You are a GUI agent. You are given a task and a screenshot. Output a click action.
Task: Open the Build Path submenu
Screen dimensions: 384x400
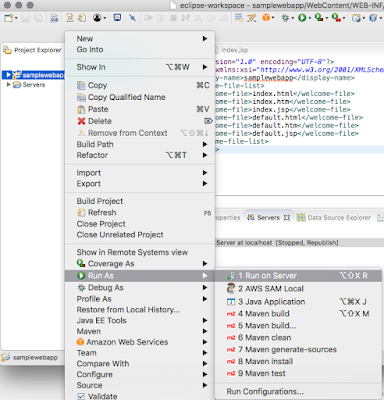[140, 144]
